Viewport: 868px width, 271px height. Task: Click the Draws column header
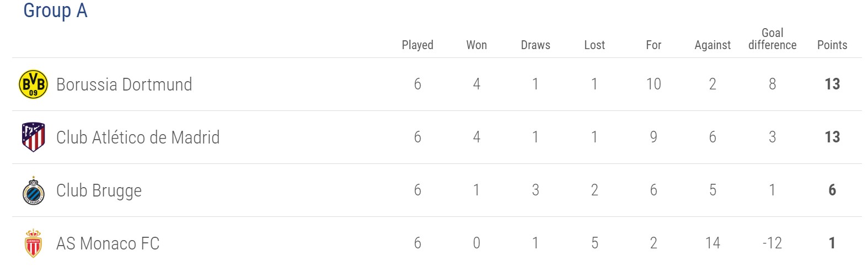click(x=535, y=45)
